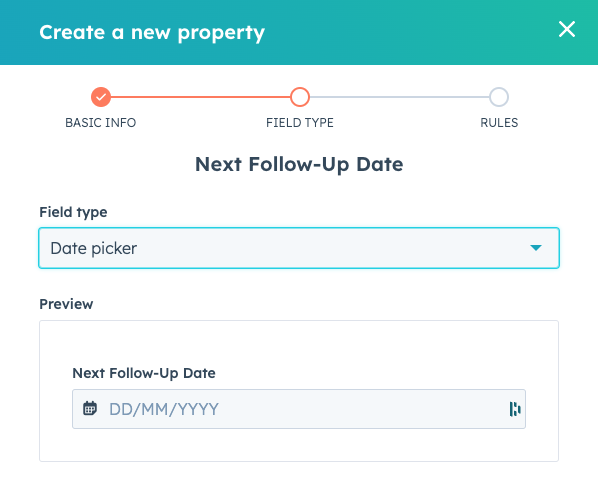Click the Next Follow-Up Date preview label

(x=144, y=373)
